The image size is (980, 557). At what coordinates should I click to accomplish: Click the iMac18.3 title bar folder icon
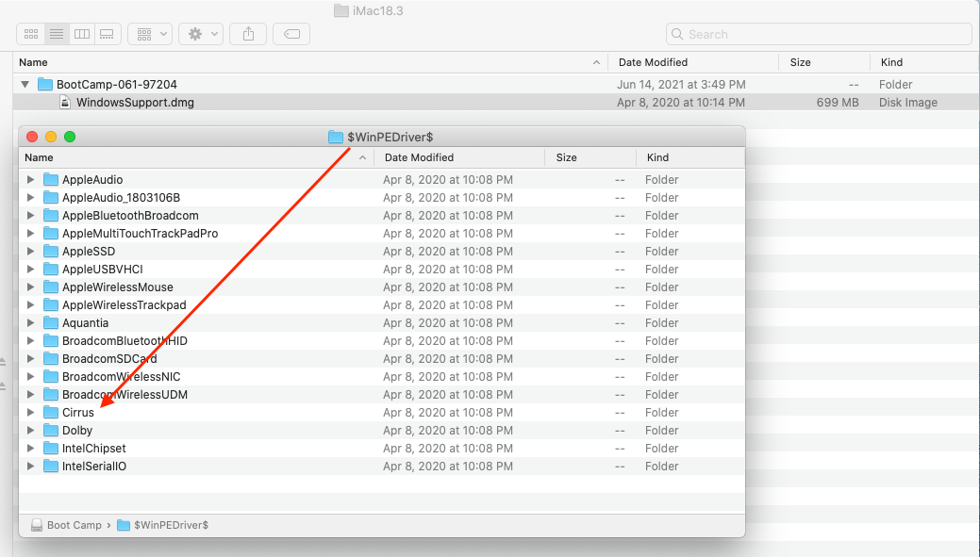pos(341,10)
